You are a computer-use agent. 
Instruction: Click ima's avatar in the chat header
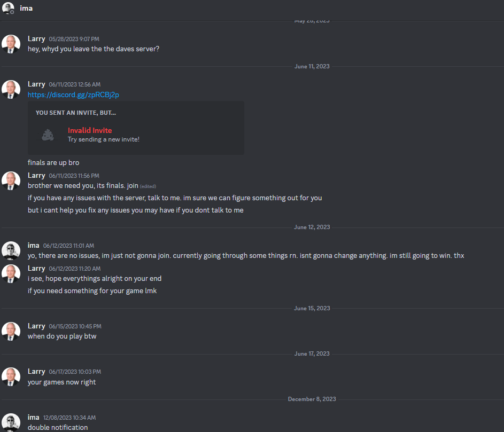[8, 9]
